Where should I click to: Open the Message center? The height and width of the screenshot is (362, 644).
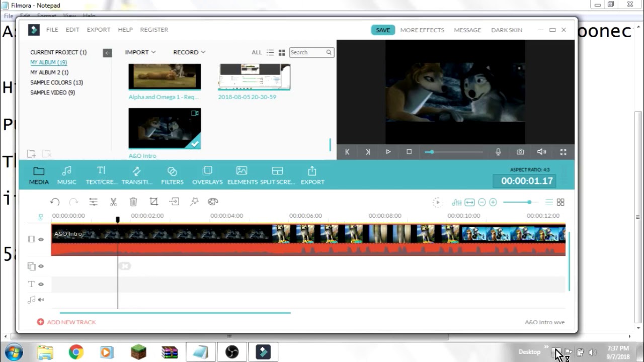click(x=467, y=30)
